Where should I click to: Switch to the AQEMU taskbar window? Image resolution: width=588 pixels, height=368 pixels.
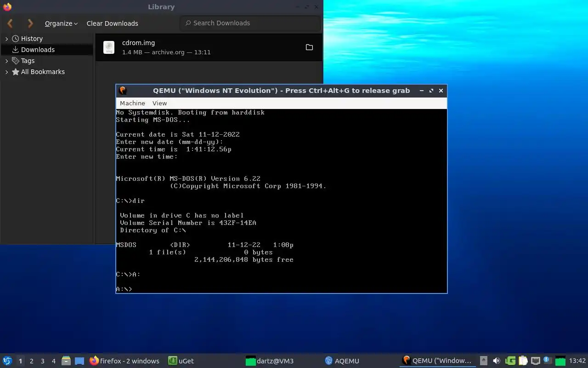tap(342, 361)
